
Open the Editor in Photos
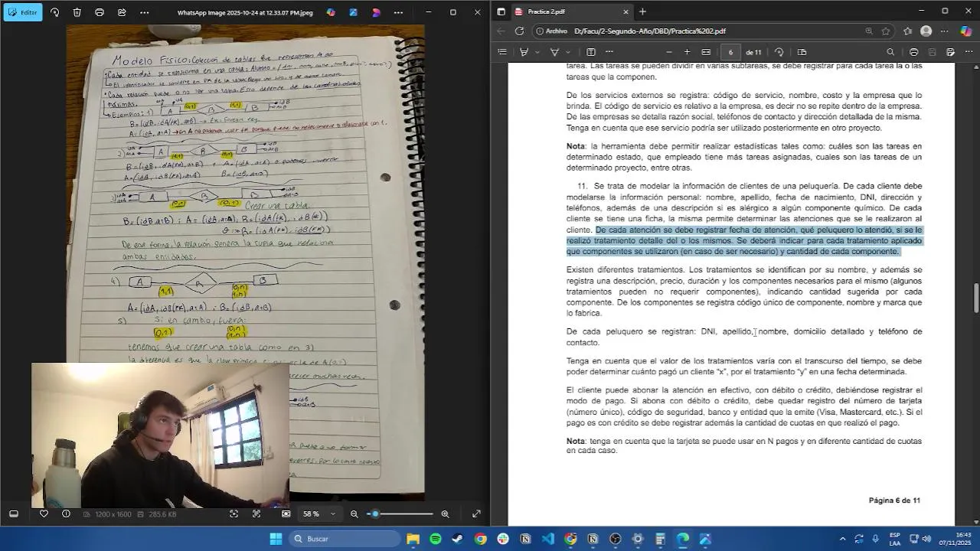(x=23, y=12)
